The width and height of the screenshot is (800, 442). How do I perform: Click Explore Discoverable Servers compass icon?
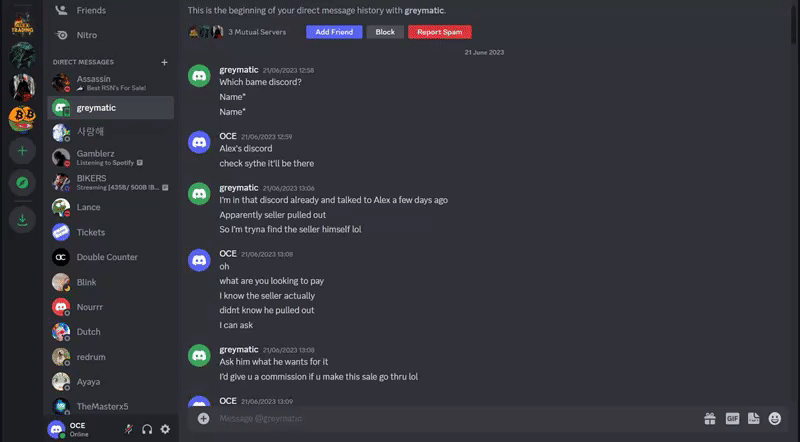click(x=22, y=183)
